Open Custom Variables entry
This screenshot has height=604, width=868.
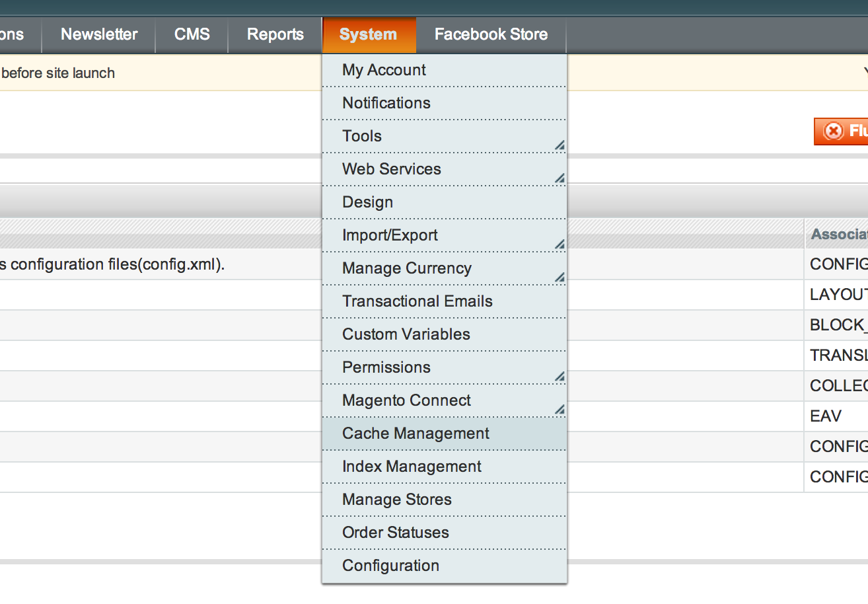(444, 334)
